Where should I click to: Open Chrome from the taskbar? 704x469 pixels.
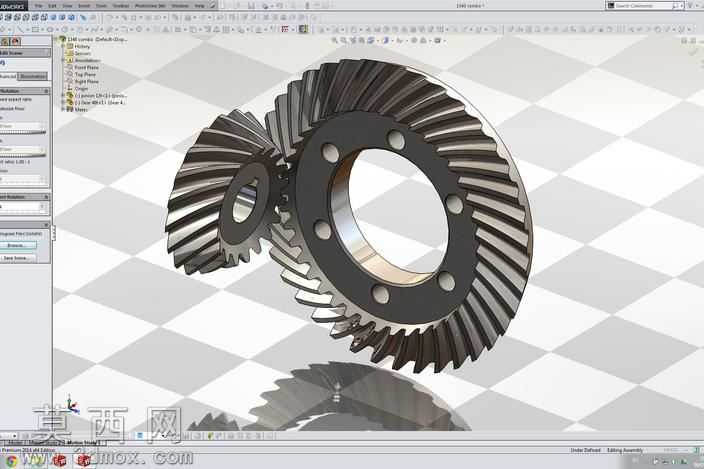[x=11, y=460]
